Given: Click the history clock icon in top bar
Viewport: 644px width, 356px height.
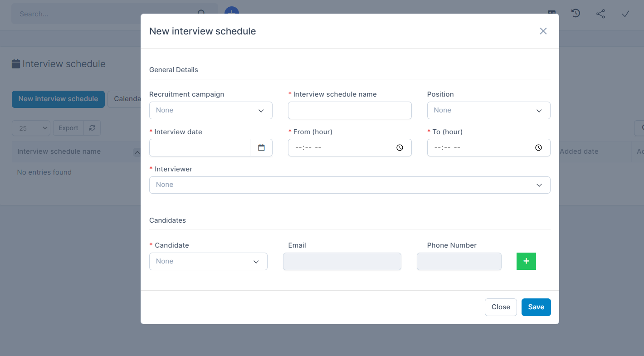Looking at the screenshot, I should (x=576, y=14).
